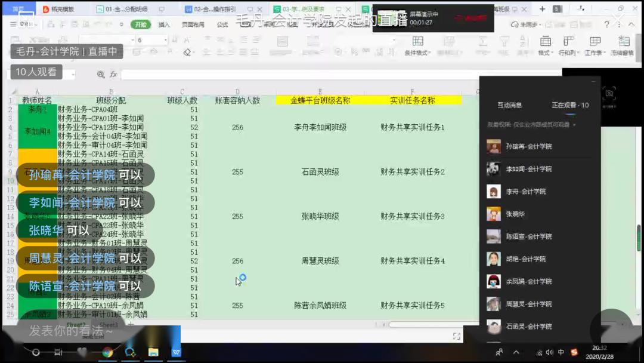Click the WPS icon in the taskbar
The height and width of the screenshot is (363, 644).
177,352
